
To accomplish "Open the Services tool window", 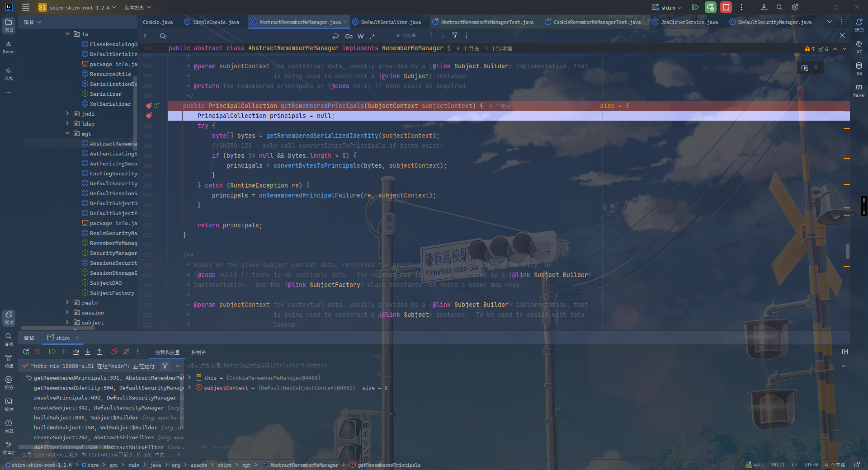I will click(9, 382).
